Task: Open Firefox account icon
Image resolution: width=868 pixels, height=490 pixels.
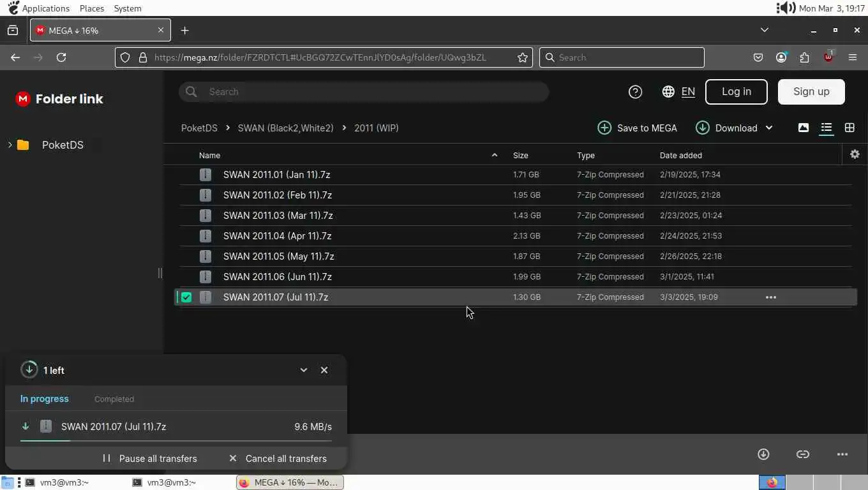Action: [781, 57]
